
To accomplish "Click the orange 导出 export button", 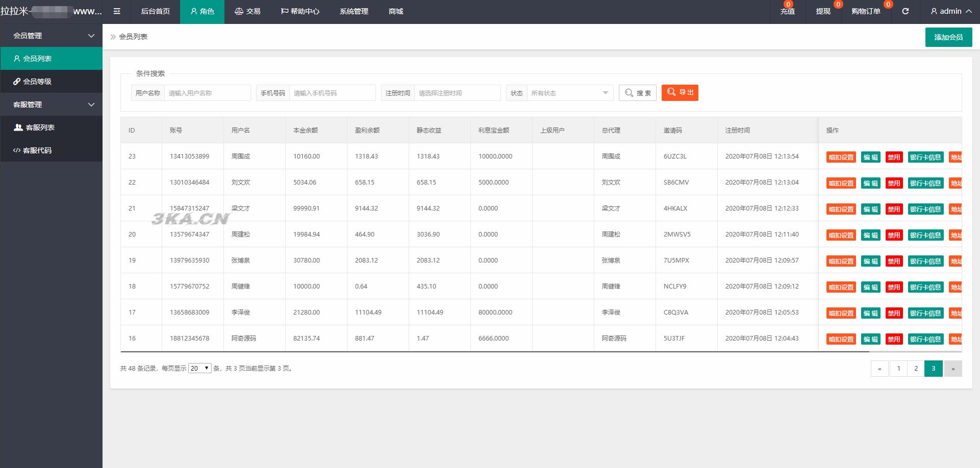I will (680, 93).
